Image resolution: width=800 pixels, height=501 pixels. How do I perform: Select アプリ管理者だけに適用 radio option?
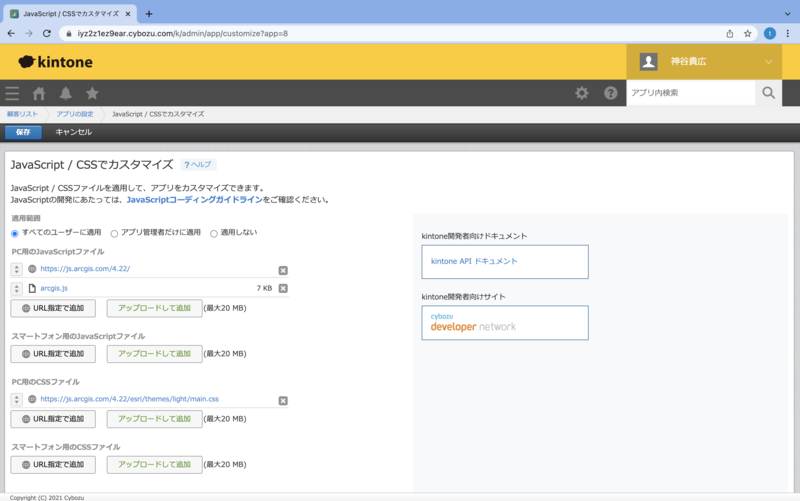pyautogui.click(x=114, y=234)
